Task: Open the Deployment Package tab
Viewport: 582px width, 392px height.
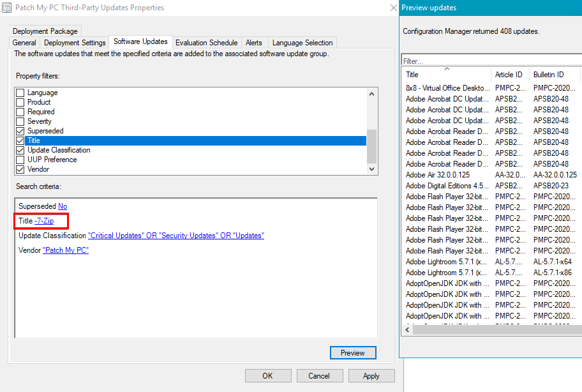Action: 45,31
